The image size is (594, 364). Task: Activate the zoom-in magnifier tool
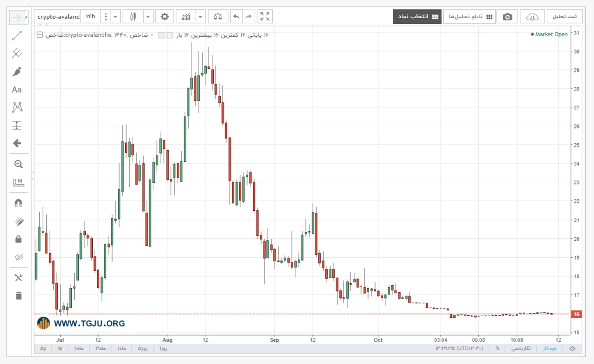pyautogui.click(x=18, y=164)
